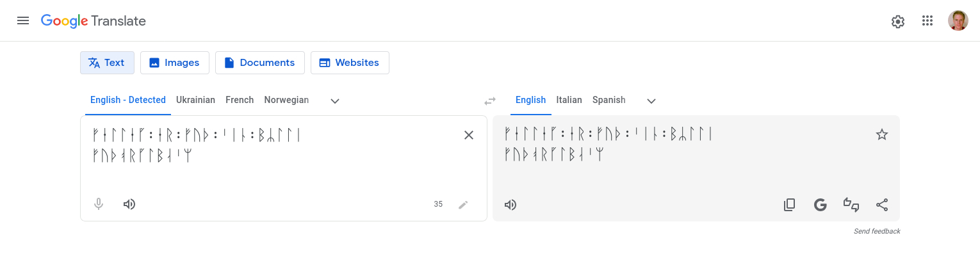This screenshot has height=256, width=980.
Task: Save translation with the star
Action: (x=882, y=134)
